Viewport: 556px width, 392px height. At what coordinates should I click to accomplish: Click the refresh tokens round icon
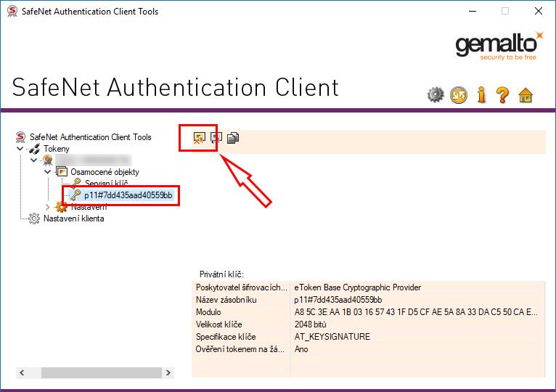coord(459,95)
